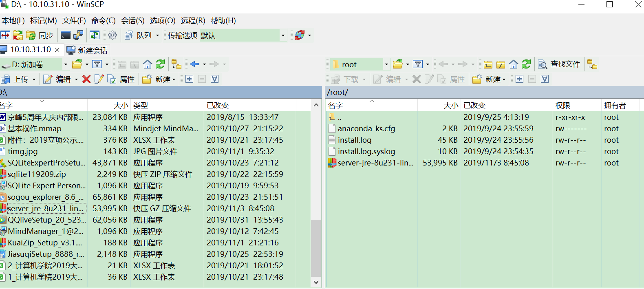Image resolution: width=644 pixels, height=289 pixels.
Task: Expand the 队列 queue dropdown arrow
Action: pyautogui.click(x=157, y=35)
